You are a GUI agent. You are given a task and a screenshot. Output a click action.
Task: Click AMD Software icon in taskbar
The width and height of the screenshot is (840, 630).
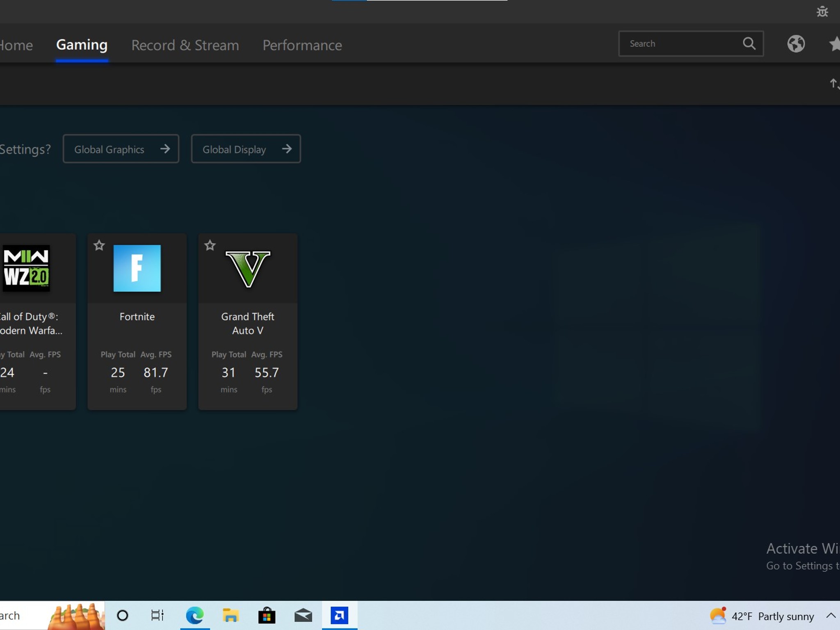(x=339, y=615)
